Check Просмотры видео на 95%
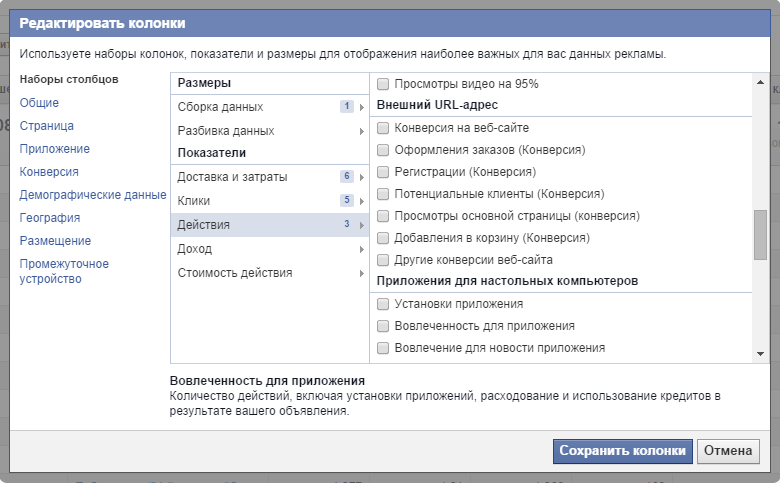 (383, 84)
